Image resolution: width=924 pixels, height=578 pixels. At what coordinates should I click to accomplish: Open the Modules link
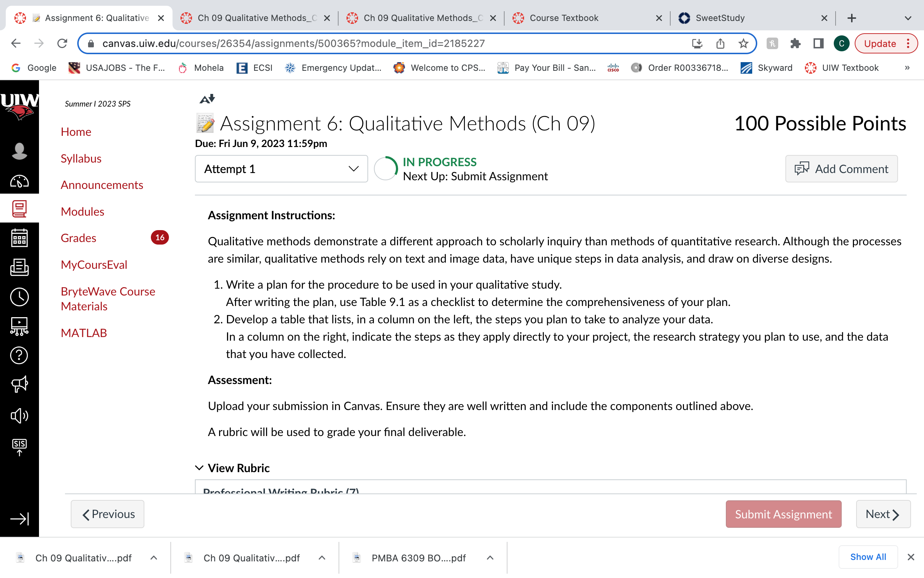(x=82, y=211)
